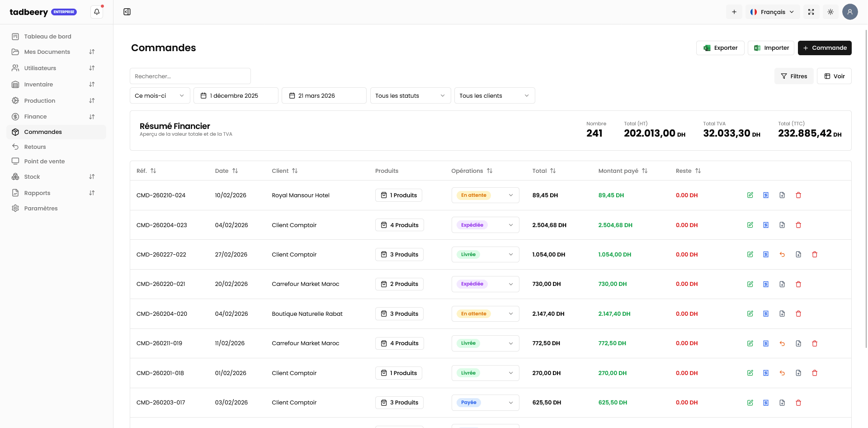Delete order CMD-260203-017
Image resolution: width=868 pixels, height=428 pixels.
click(x=798, y=403)
